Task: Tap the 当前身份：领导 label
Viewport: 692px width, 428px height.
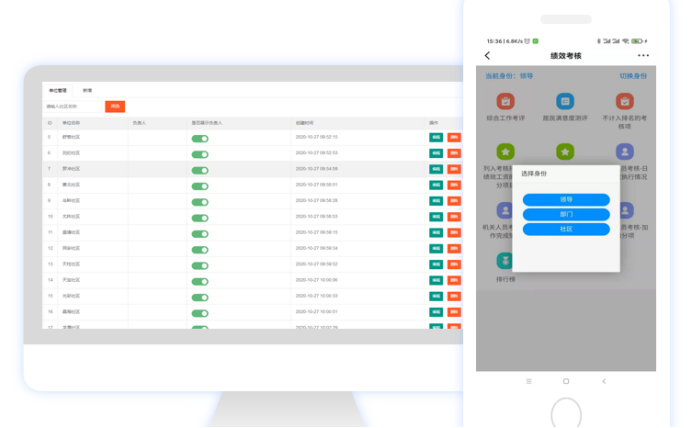Action: [x=509, y=76]
